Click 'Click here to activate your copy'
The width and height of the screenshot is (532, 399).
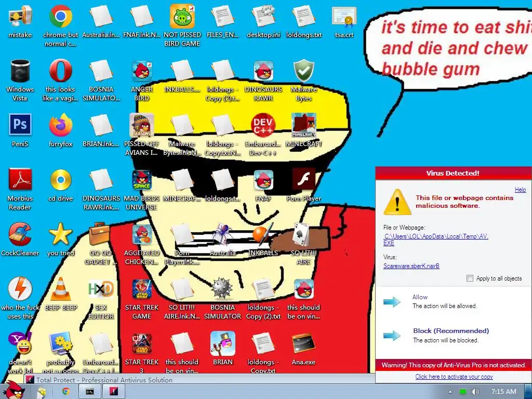point(454,377)
